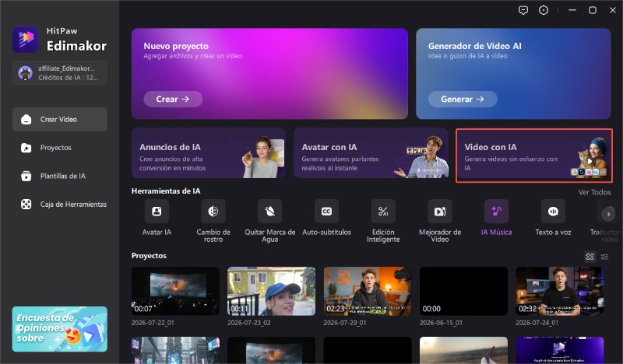Select the IA Música tool icon
This screenshot has width=623, height=364.
[496, 212]
